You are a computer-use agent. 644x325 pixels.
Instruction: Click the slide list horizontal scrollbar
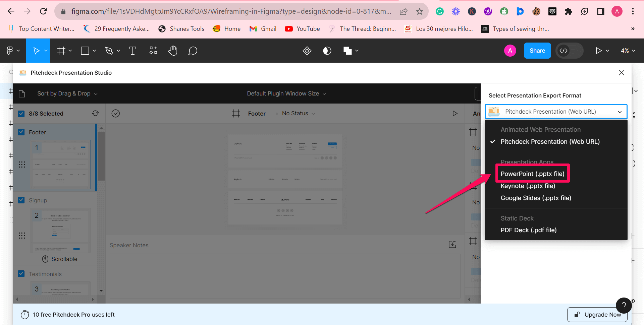[x=55, y=299]
